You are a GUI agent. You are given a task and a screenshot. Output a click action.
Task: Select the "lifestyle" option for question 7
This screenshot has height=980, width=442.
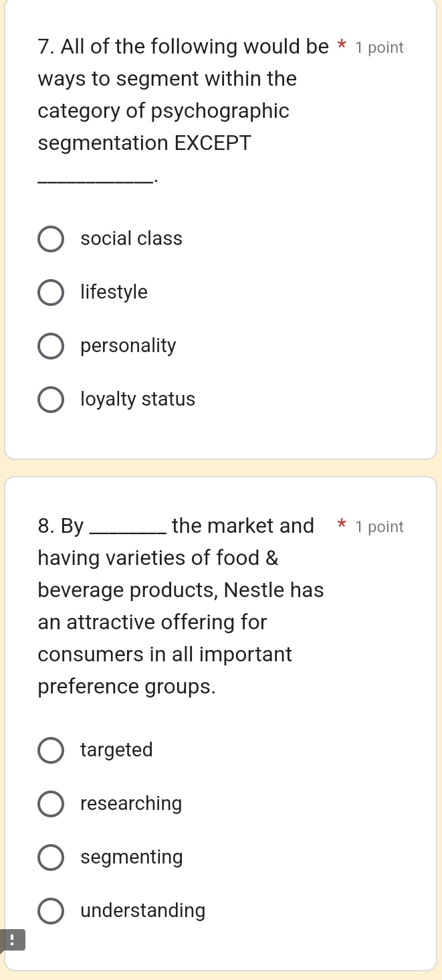pos(51,292)
